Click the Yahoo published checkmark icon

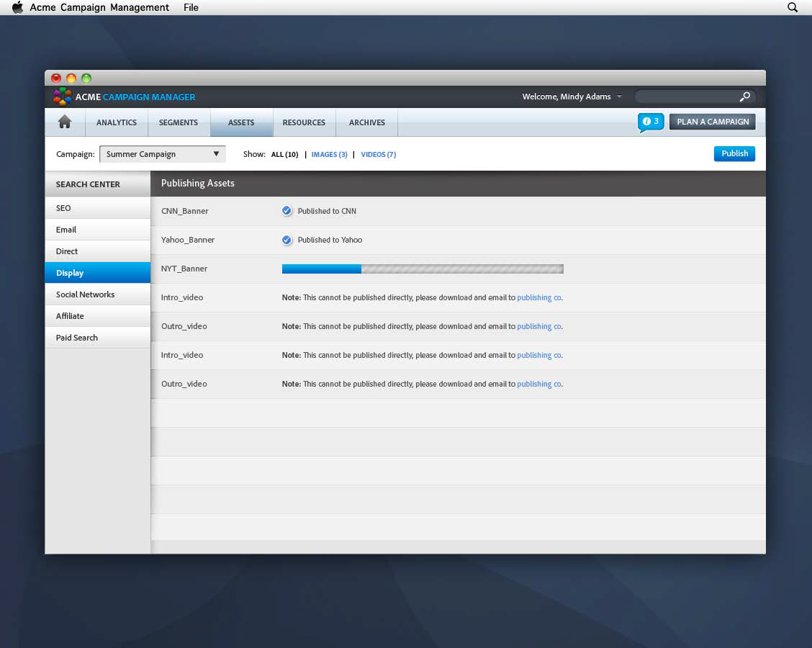point(287,240)
